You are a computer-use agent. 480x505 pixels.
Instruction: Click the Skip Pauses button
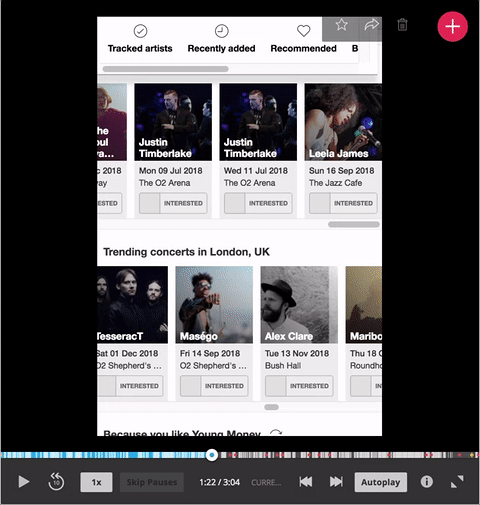pos(152,482)
